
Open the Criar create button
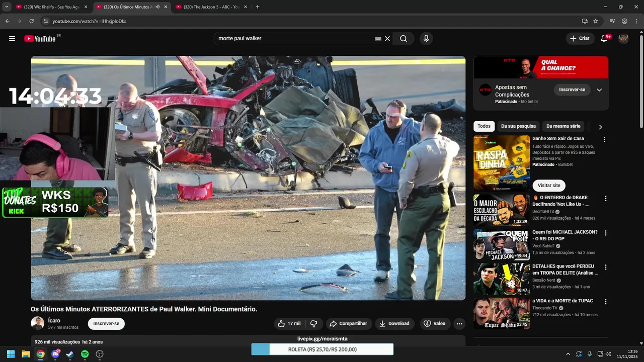(580, 39)
